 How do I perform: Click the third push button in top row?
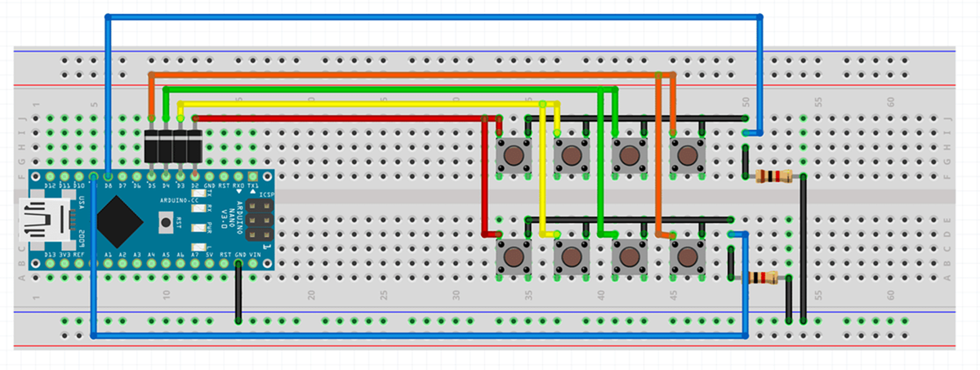pyautogui.click(x=629, y=154)
